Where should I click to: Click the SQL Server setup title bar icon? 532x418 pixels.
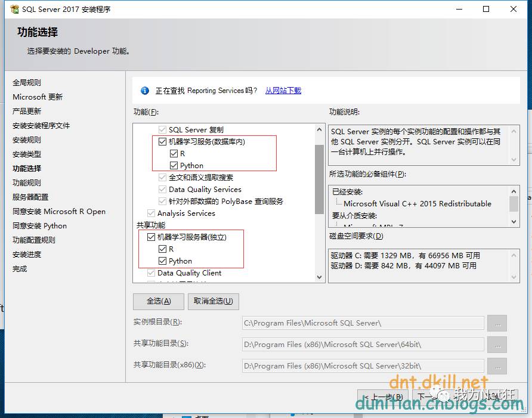click(x=14, y=9)
